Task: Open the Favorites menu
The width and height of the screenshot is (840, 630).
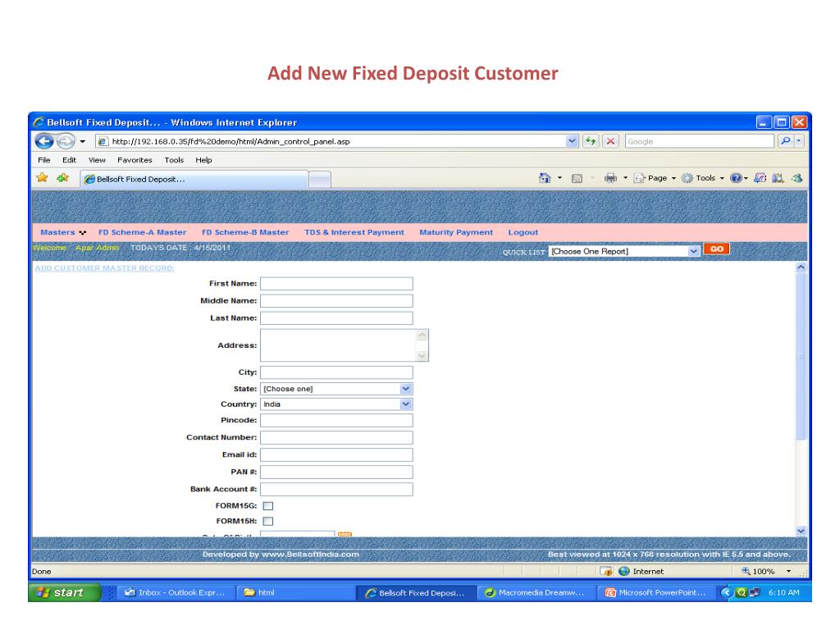Action: 135,160
